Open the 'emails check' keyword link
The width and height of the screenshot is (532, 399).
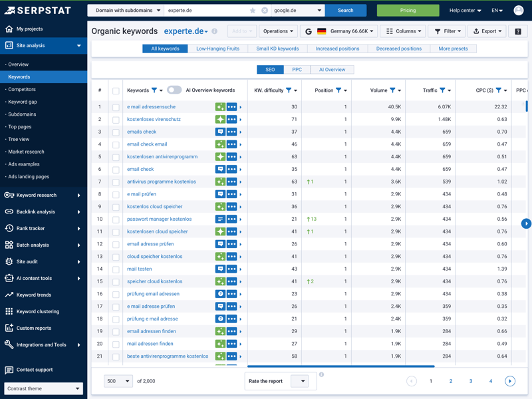tap(142, 132)
